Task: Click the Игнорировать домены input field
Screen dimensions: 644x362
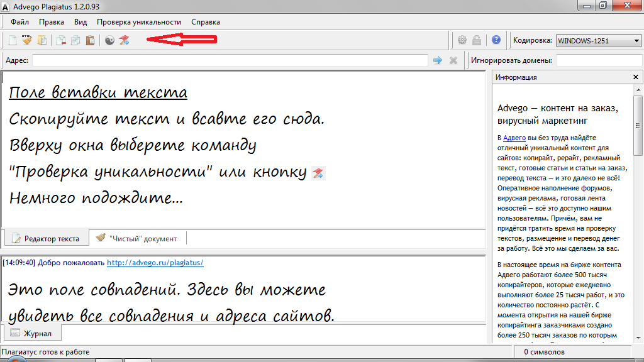Action: [599, 60]
